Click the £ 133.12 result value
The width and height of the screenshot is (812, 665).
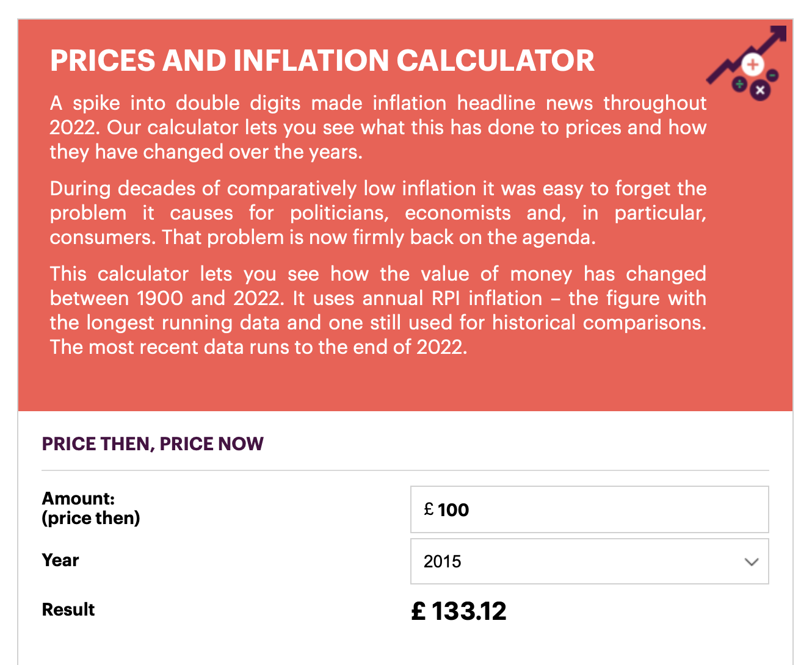(x=459, y=611)
